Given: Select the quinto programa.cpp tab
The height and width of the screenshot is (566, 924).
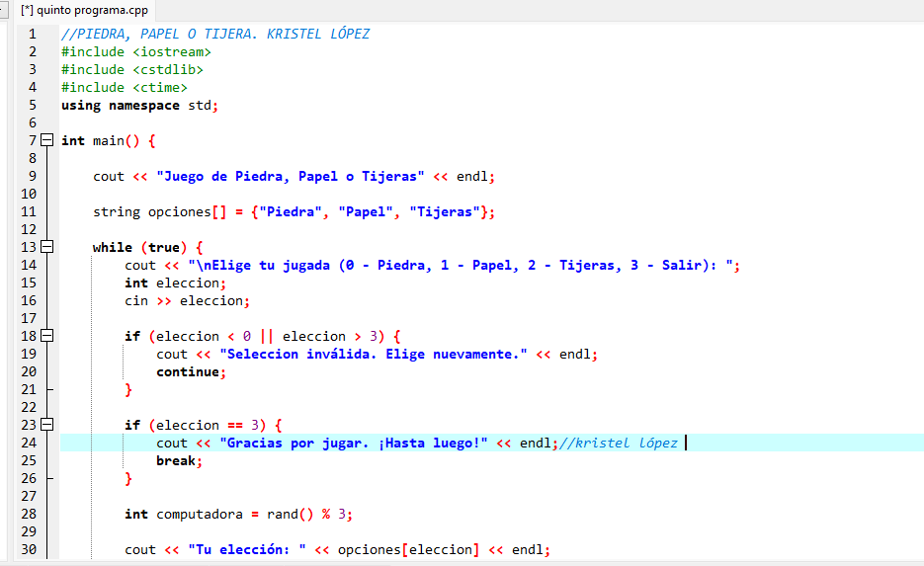Looking at the screenshot, I should (x=84, y=10).
